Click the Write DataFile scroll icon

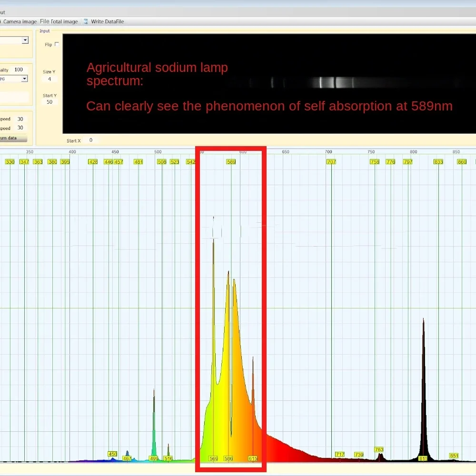coord(86,21)
